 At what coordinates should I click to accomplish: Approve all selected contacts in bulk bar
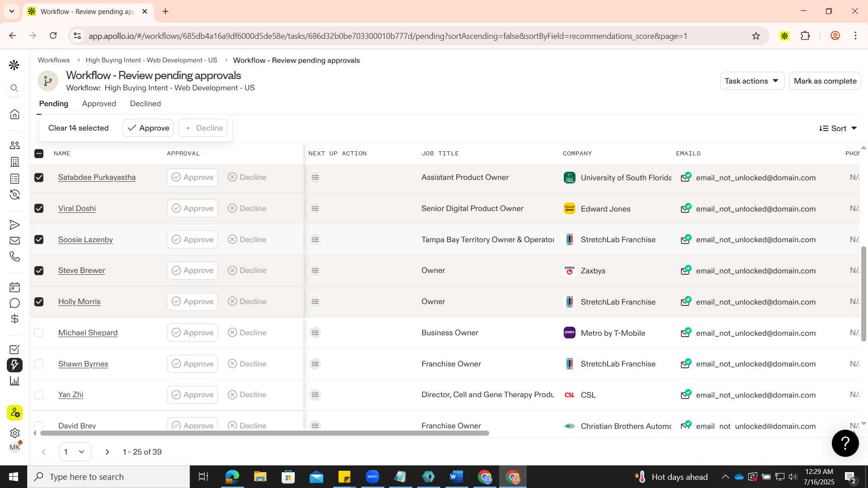tap(148, 128)
